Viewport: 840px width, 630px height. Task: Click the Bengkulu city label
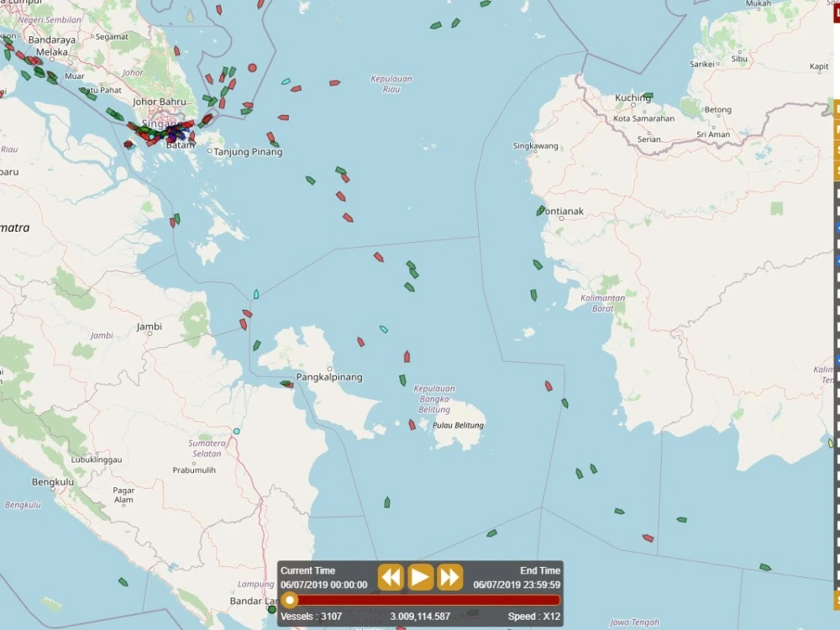pos(52,482)
